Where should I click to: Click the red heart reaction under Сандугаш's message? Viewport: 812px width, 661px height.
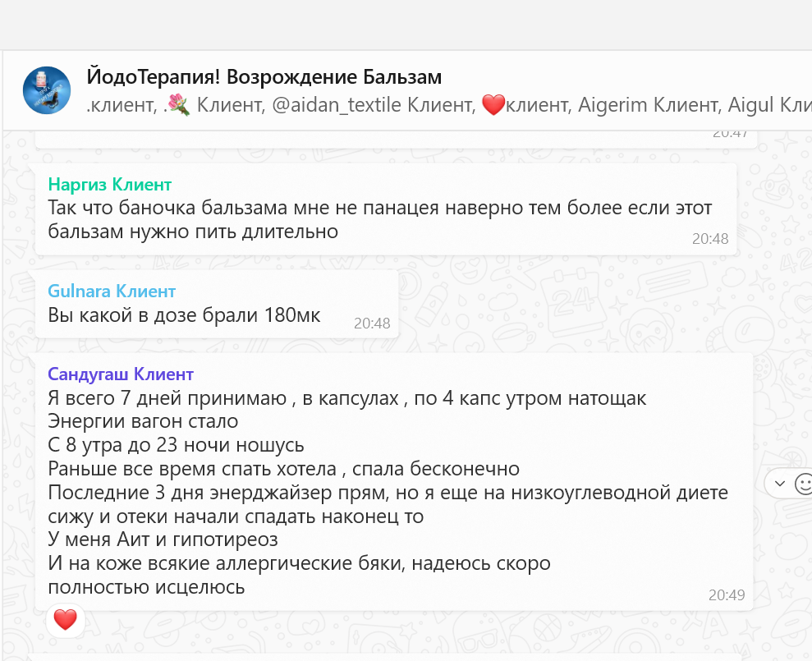click(x=65, y=618)
